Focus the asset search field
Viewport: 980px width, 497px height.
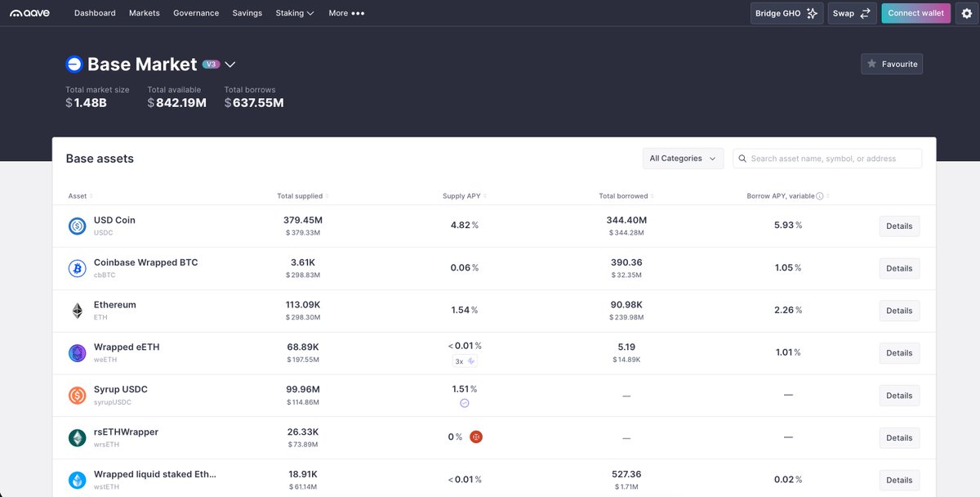[827, 159]
